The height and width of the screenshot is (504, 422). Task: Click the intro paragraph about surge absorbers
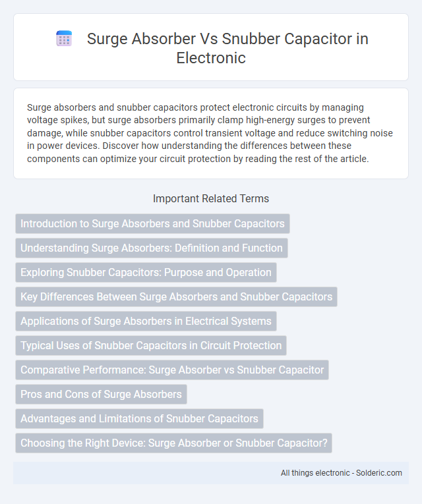pyautogui.click(x=210, y=133)
